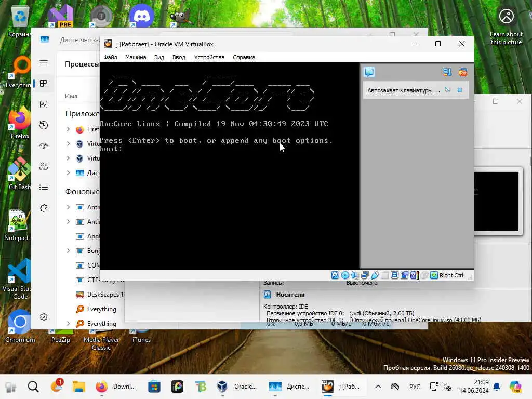This screenshot has width=532, height=399.
Task: Expand the first VirtualBox process row in Task Manager
Action: (68, 144)
